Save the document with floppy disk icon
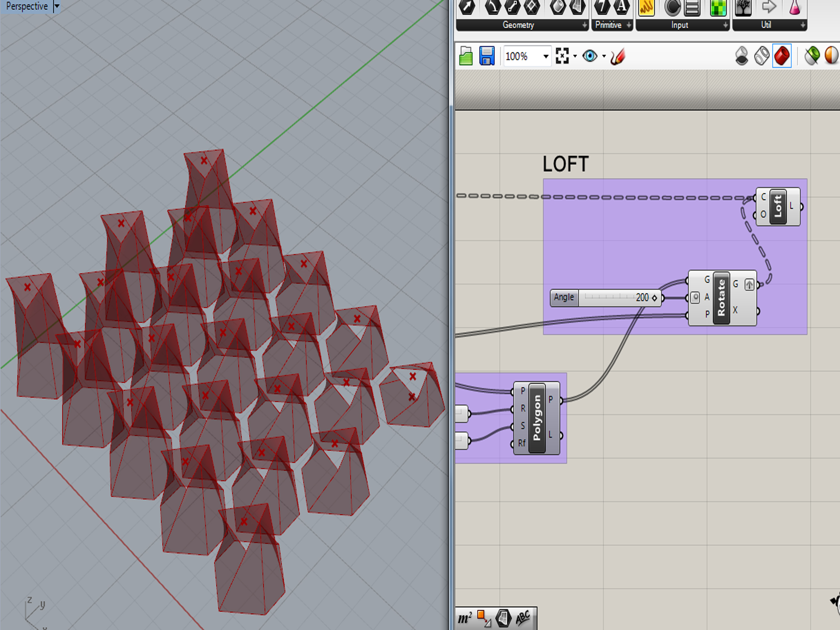 pyautogui.click(x=487, y=56)
